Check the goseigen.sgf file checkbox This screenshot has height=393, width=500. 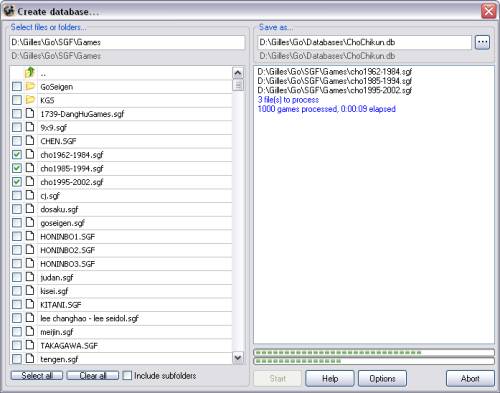coord(17,223)
